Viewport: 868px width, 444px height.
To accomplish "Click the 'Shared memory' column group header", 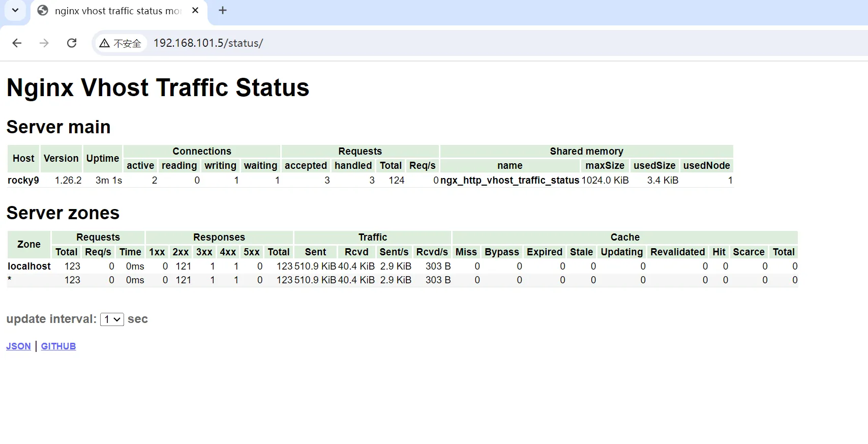I will [x=586, y=151].
